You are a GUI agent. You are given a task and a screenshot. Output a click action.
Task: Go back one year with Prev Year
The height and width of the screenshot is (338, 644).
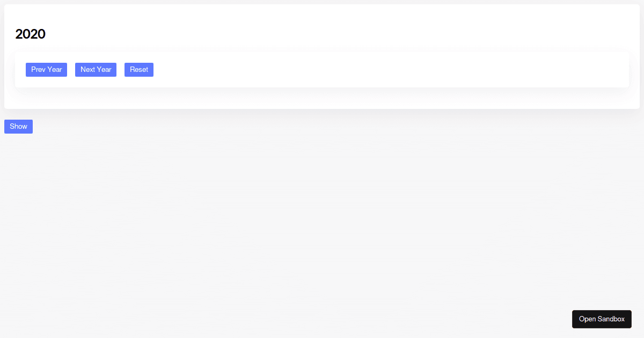(46, 70)
